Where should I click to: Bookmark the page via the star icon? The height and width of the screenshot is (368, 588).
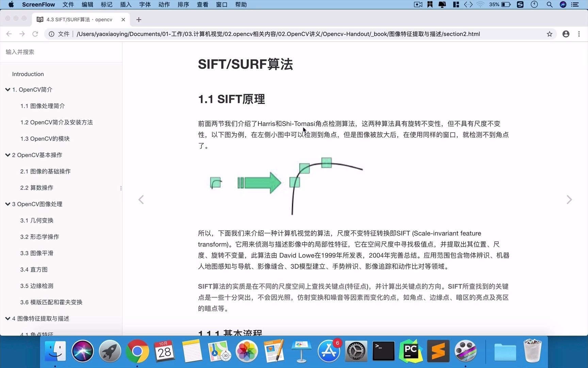549,34
